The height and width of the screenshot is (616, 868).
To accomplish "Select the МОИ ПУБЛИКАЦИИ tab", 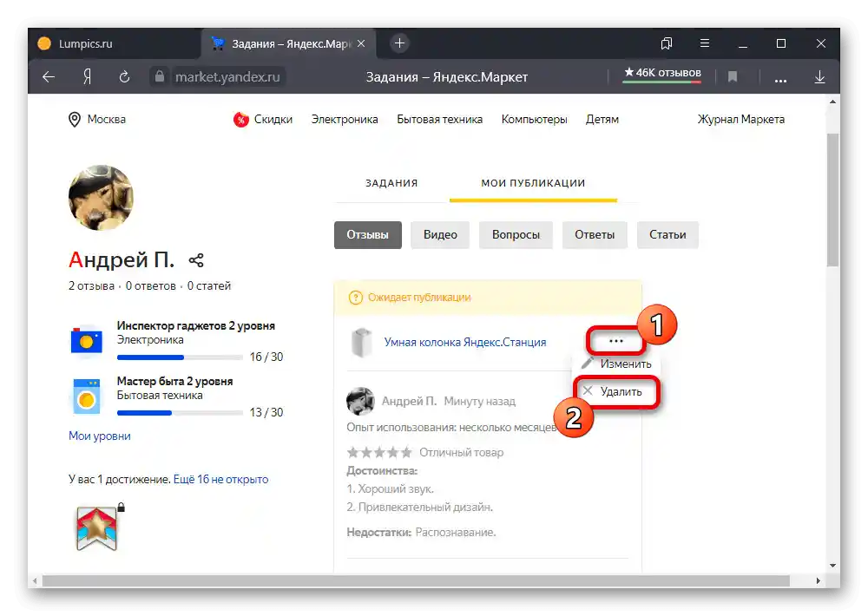I will click(x=533, y=183).
